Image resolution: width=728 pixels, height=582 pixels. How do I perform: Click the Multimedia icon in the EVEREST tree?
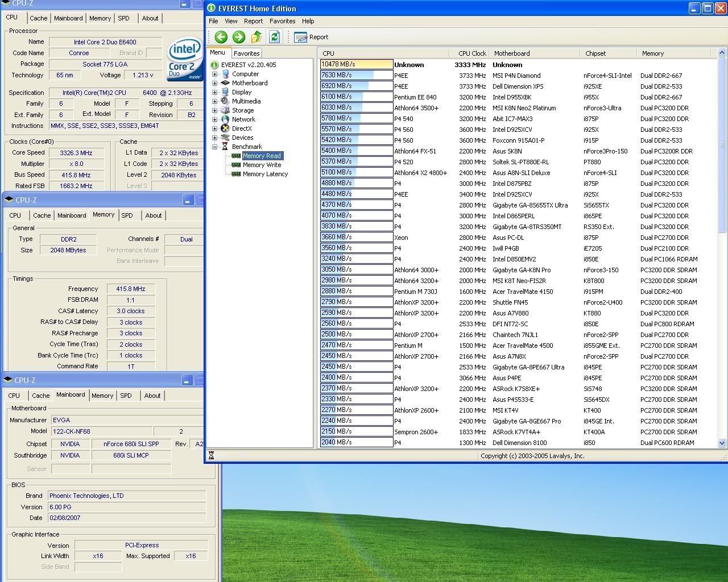[225, 101]
